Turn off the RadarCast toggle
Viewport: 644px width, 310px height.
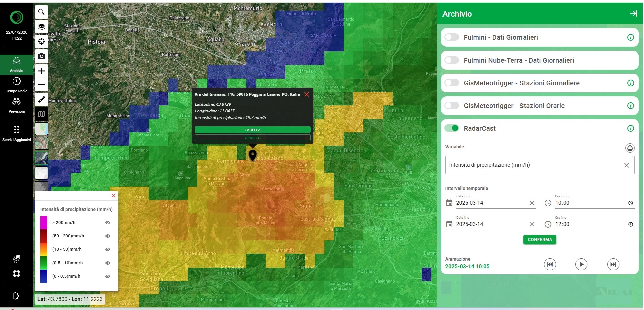click(x=452, y=128)
